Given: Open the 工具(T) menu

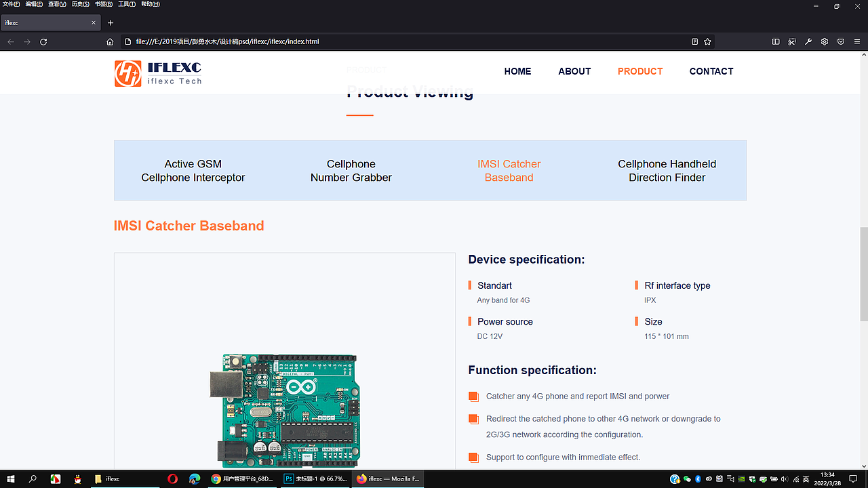Looking at the screenshot, I should pyautogui.click(x=127, y=4).
